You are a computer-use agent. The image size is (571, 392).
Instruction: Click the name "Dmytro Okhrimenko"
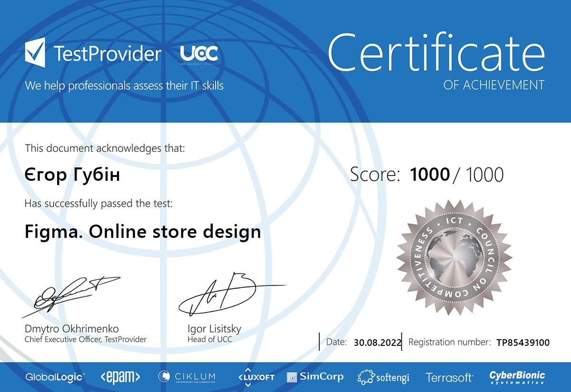(x=72, y=329)
